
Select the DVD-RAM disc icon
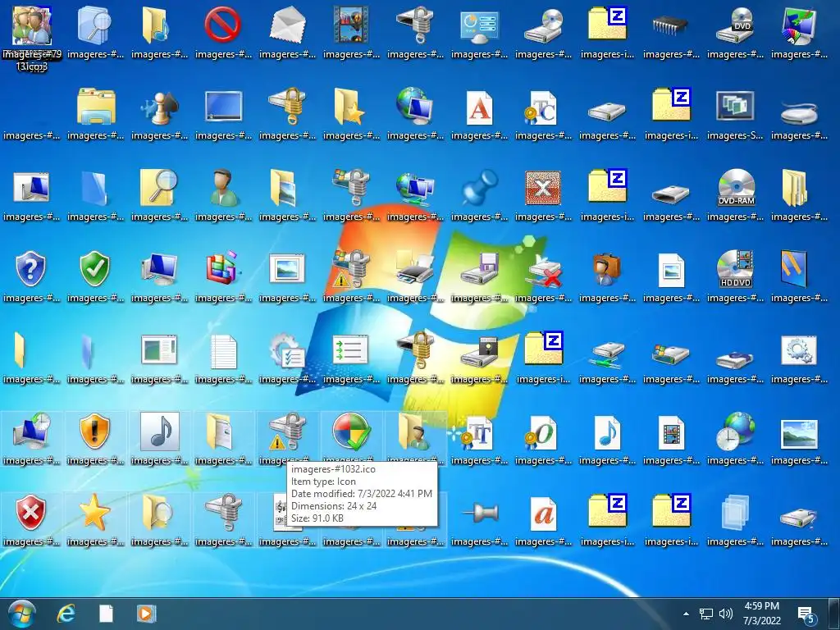click(x=736, y=188)
